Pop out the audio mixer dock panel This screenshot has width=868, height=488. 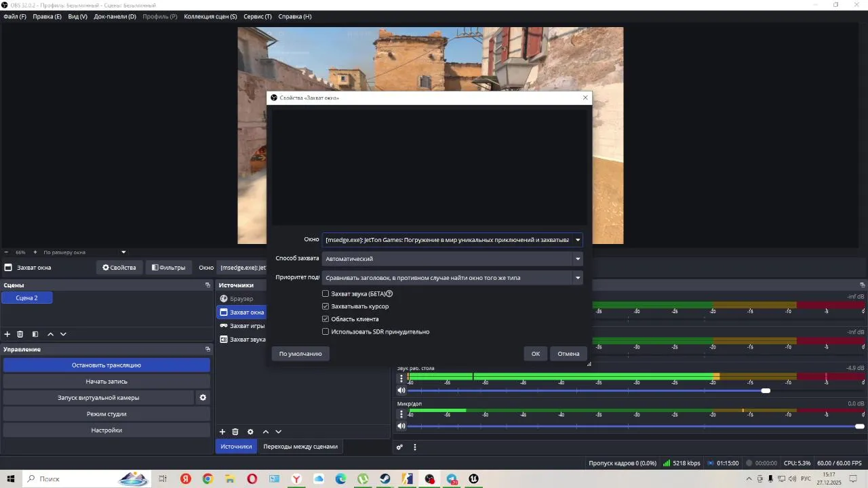tap(863, 285)
